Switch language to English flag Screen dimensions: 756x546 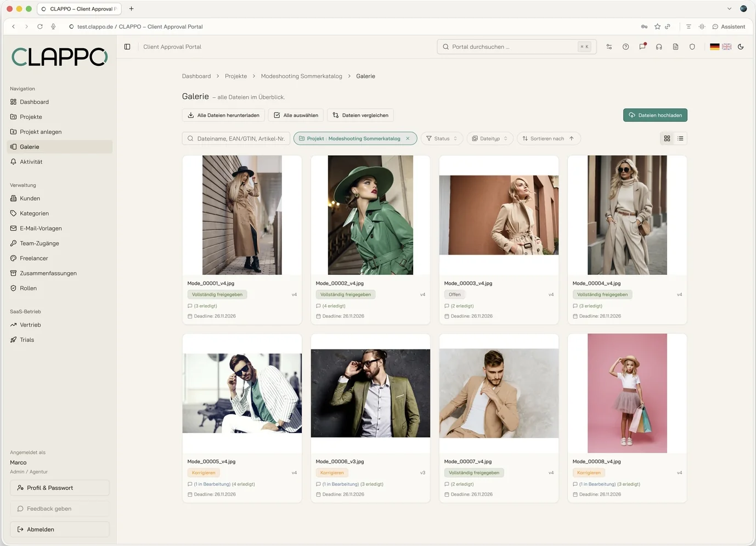pos(727,47)
